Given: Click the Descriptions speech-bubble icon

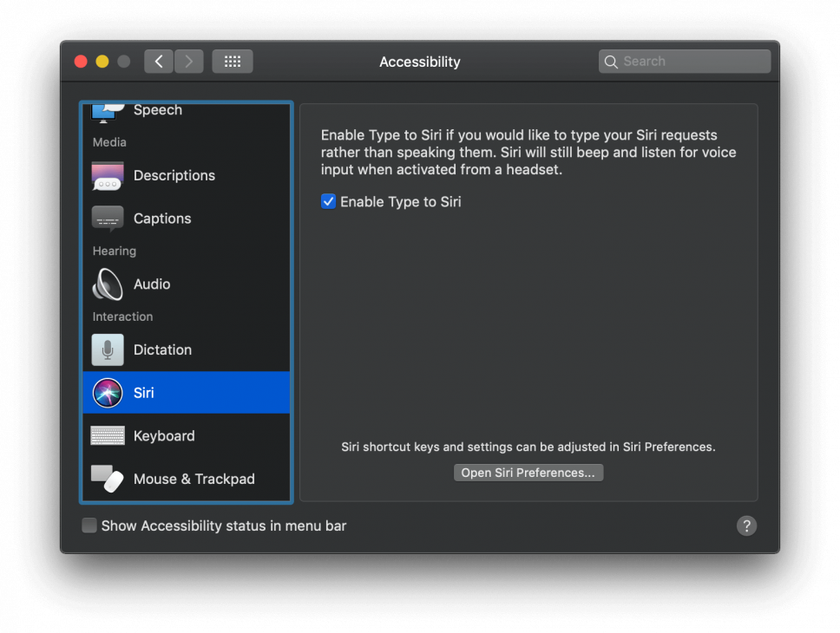Looking at the screenshot, I should [x=107, y=175].
